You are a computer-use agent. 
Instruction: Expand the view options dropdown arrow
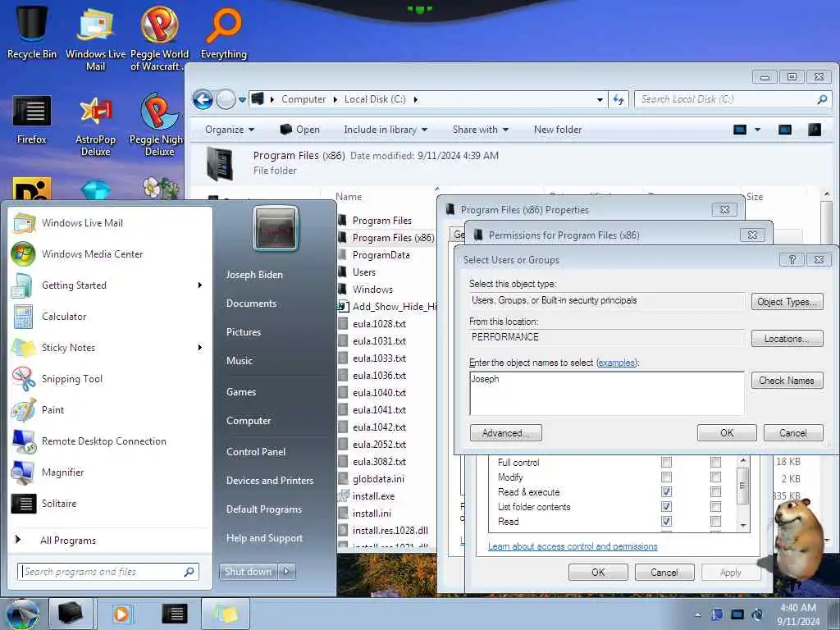pyautogui.click(x=757, y=129)
